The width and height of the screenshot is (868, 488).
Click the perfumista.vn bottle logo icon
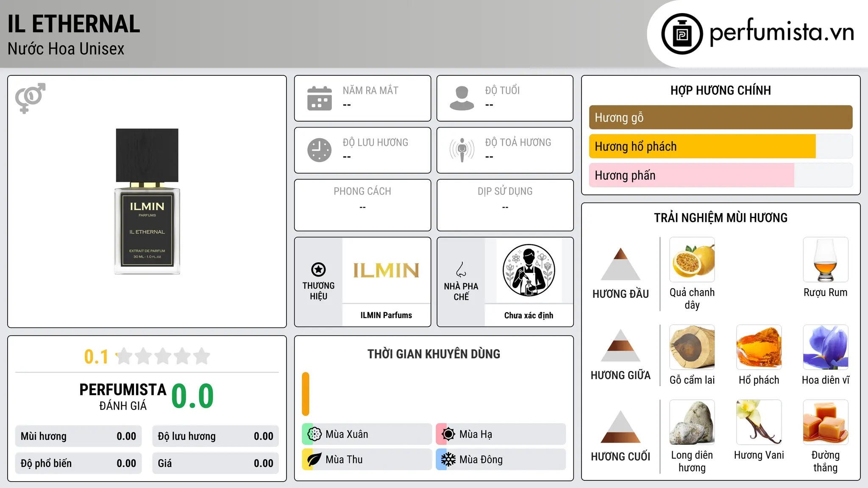[x=682, y=34]
